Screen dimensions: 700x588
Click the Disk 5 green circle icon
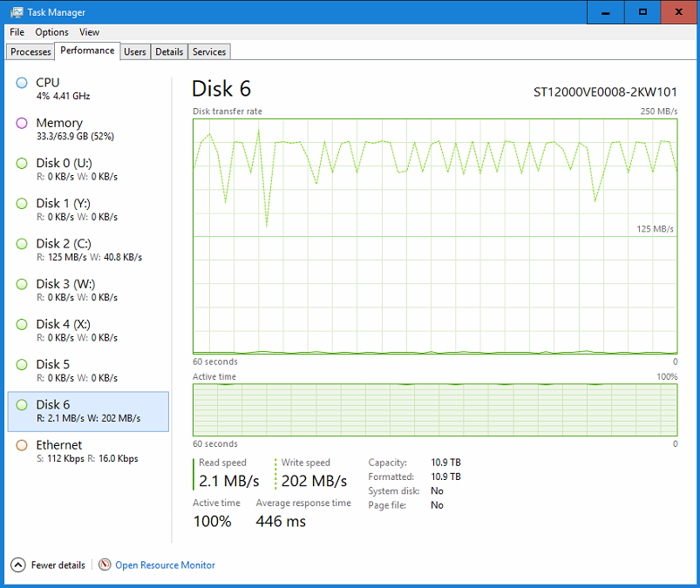tap(22, 364)
